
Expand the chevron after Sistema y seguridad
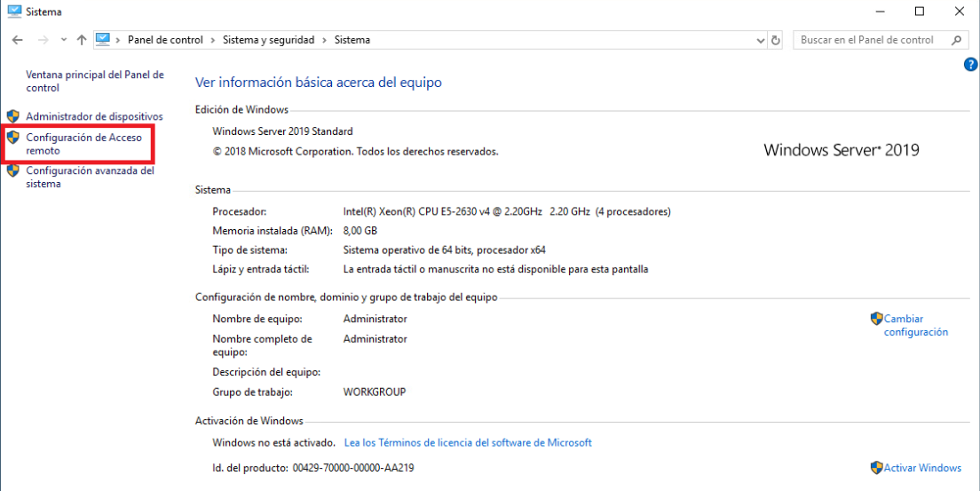(326, 40)
